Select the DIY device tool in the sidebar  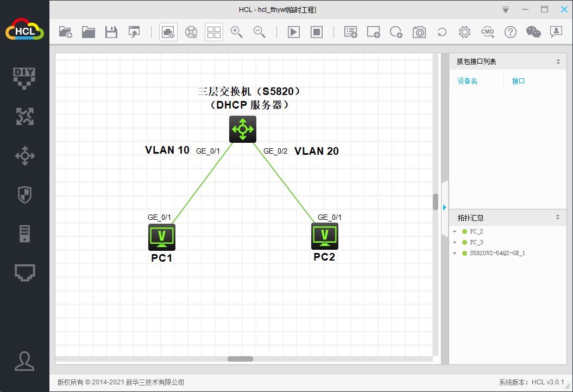pyautogui.click(x=24, y=78)
